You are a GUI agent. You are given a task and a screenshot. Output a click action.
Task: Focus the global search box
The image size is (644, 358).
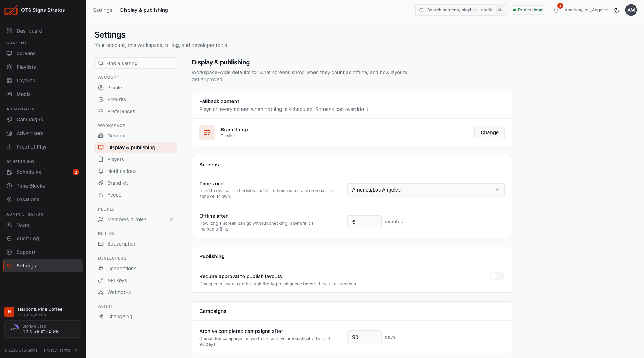coord(461,10)
